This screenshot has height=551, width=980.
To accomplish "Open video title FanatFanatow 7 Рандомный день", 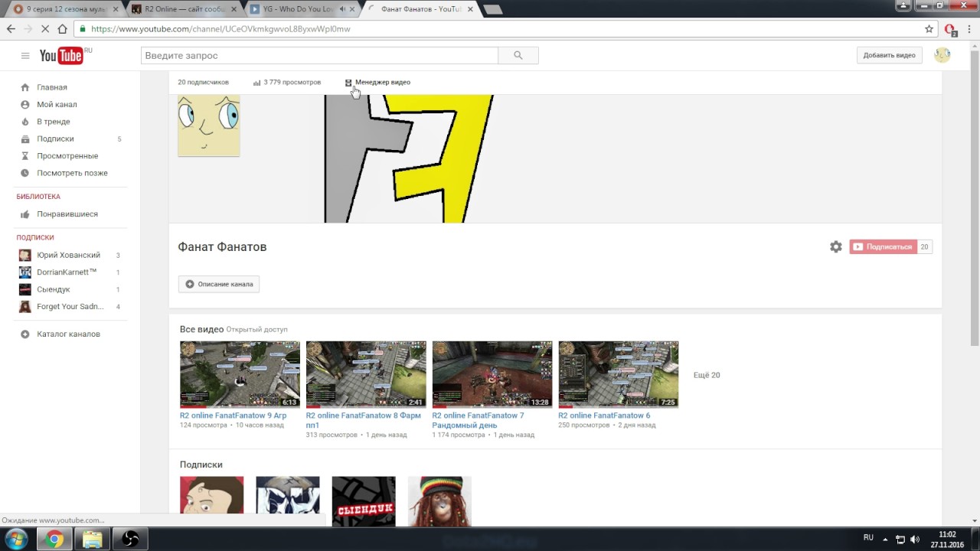I will [478, 420].
